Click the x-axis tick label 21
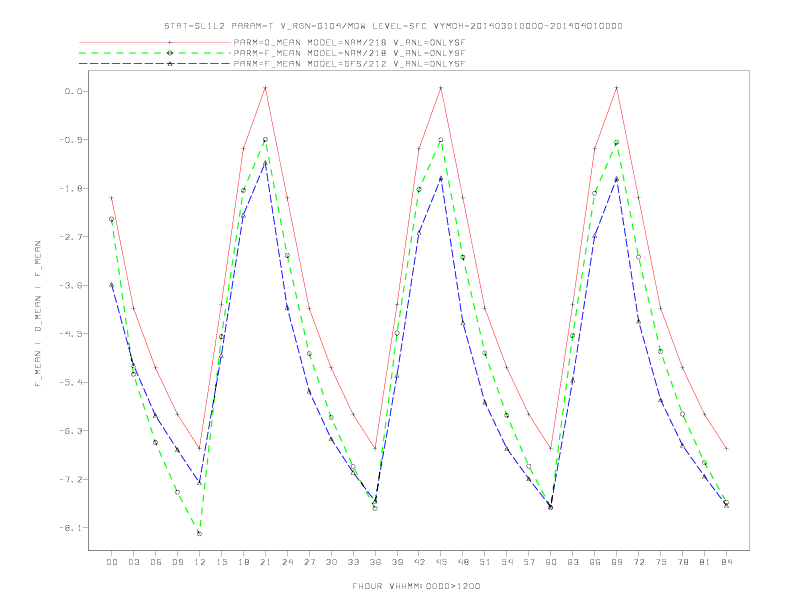792x612 pixels. tap(265, 562)
